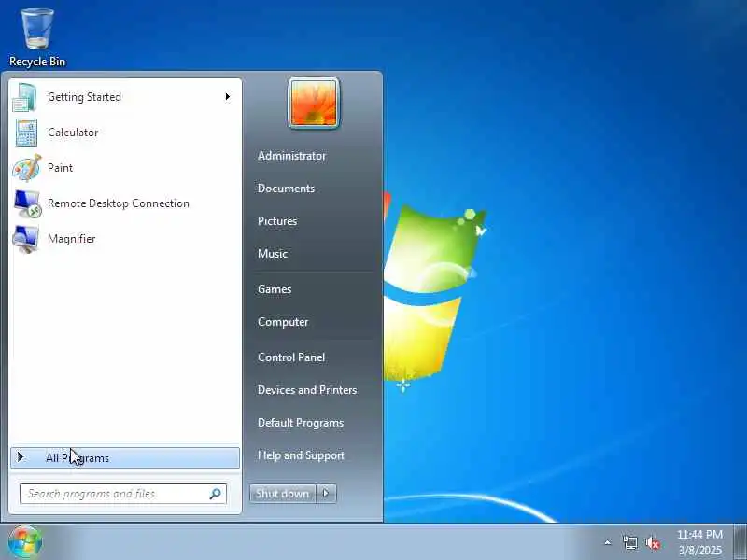Click the magnifying glass search icon
The height and width of the screenshot is (560, 747).
coord(216,494)
